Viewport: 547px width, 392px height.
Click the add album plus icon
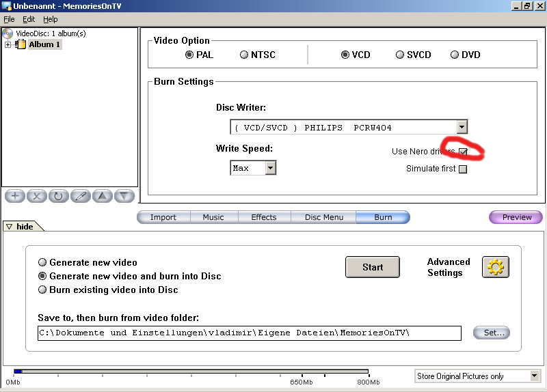14,196
